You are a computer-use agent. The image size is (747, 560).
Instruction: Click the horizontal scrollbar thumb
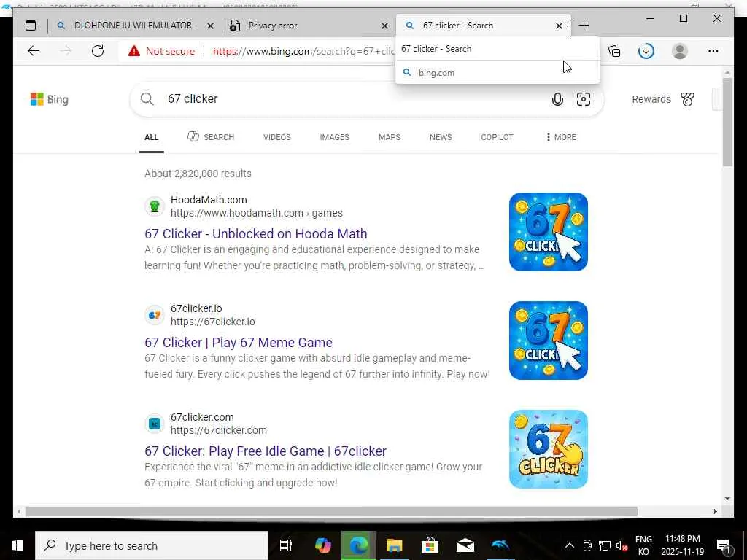pyautogui.click(x=331, y=511)
